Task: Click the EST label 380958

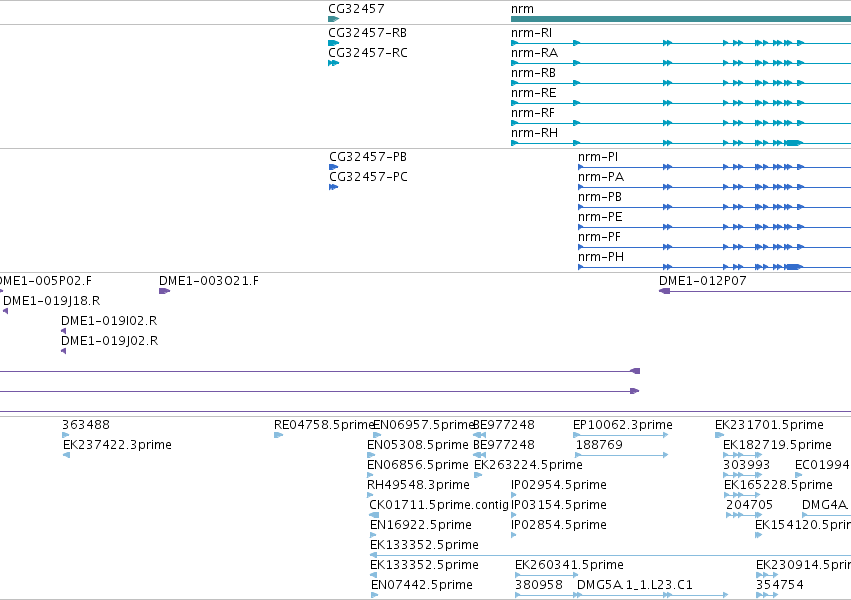Action: (x=538, y=585)
